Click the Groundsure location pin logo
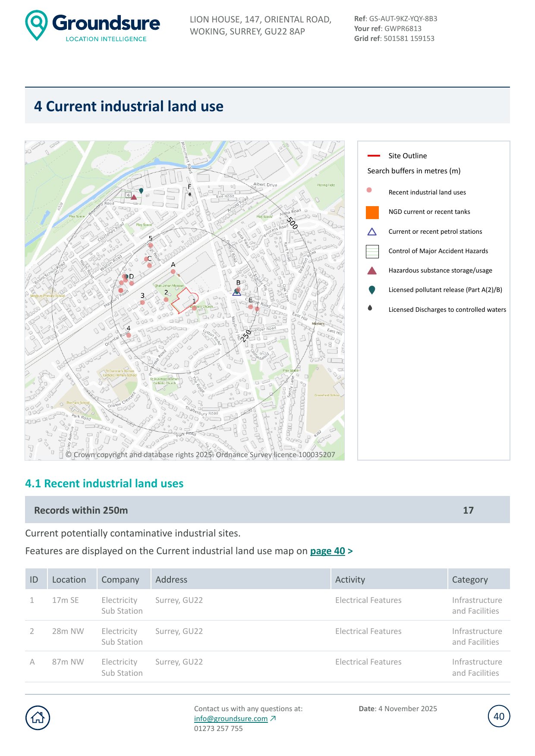This screenshot has height=756, width=535. coord(36,25)
